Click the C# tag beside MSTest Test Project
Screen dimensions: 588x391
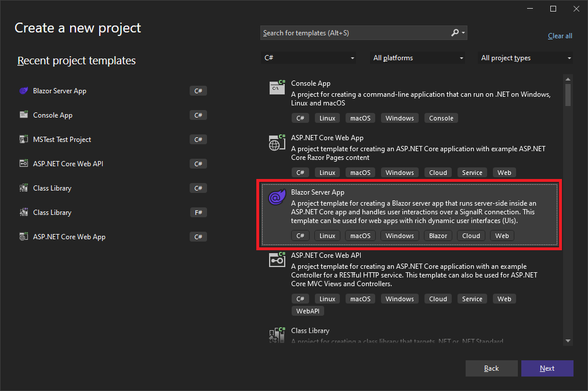pyautogui.click(x=198, y=140)
